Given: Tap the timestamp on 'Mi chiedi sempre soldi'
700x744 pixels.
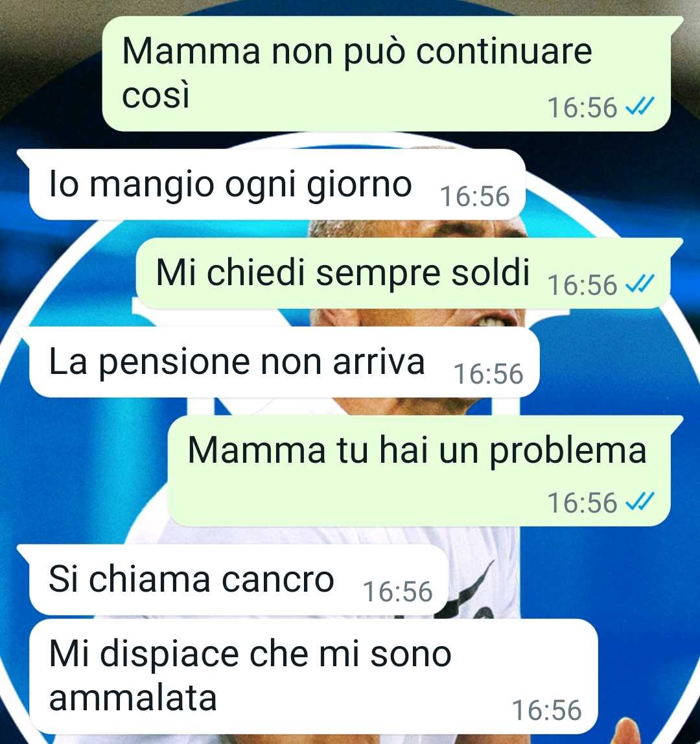Looking at the screenshot, I should (582, 285).
